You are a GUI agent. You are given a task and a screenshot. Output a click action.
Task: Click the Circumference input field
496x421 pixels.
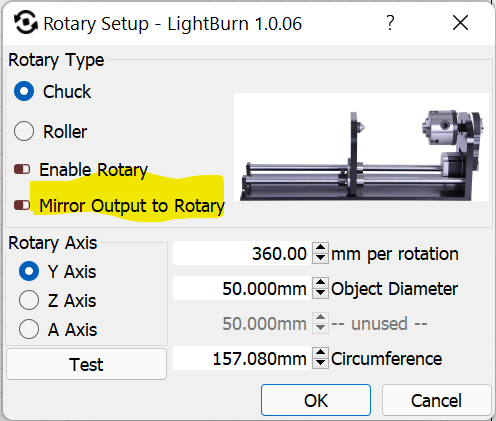[242, 359]
